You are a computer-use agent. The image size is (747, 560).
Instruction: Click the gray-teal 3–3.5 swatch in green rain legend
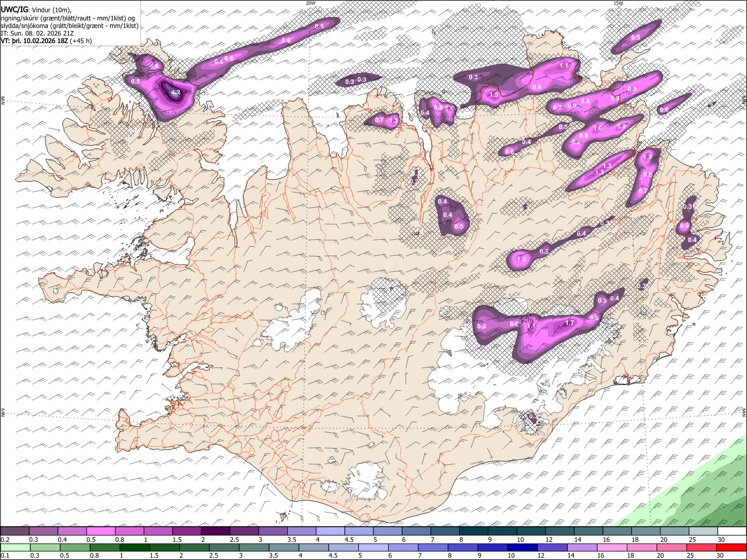pos(254,547)
